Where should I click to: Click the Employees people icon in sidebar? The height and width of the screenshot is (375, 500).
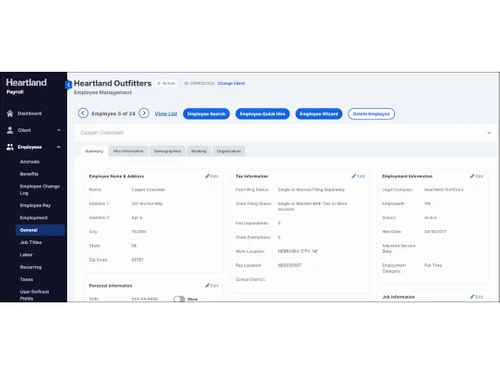point(10,147)
